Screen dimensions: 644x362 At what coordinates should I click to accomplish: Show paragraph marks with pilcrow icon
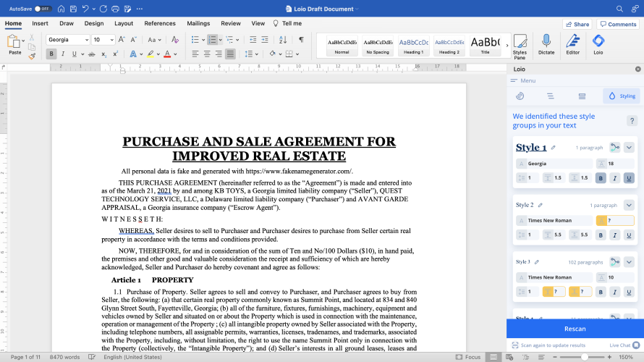tap(301, 39)
